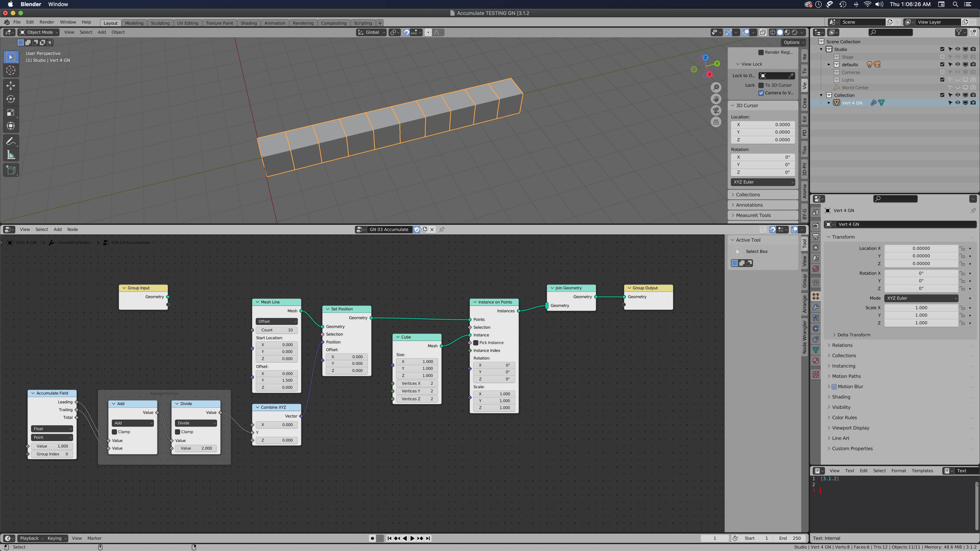Image resolution: width=980 pixels, height=551 pixels.
Task: Open the Render menu
Action: pyautogui.click(x=47, y=22)
